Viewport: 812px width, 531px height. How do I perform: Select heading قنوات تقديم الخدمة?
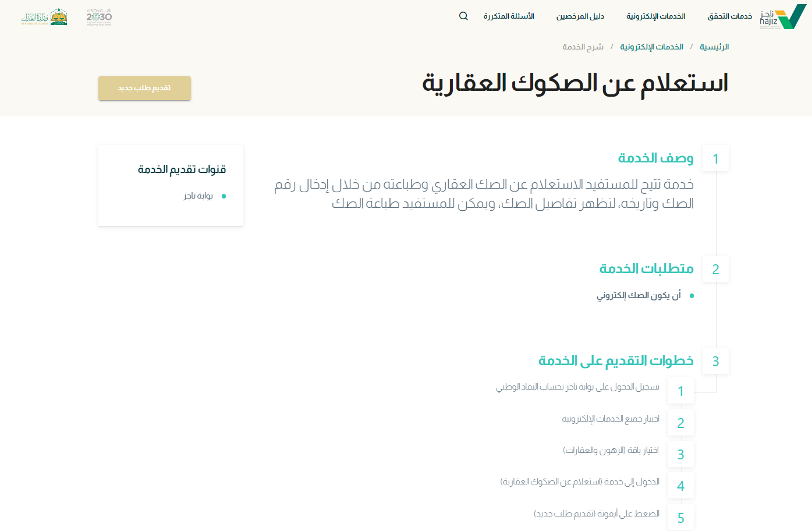point(182,169)
